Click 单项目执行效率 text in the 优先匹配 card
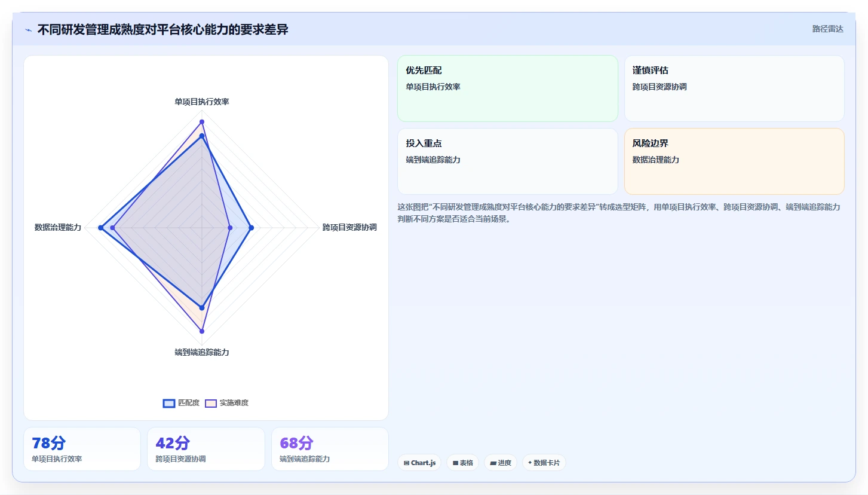 433,87
